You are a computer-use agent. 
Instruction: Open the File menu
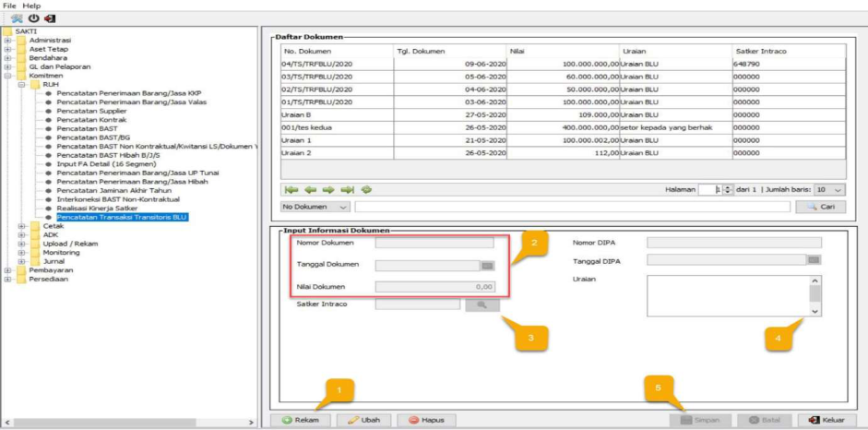coord(10,6)
